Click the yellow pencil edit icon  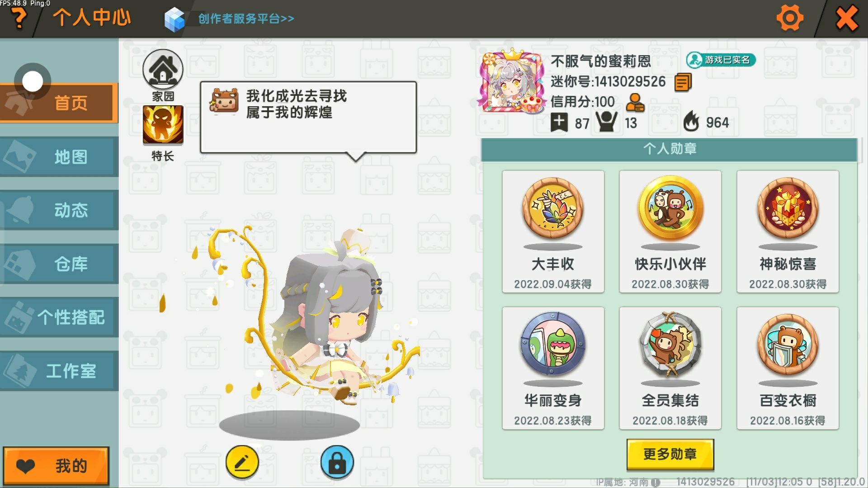click(242, 462)
